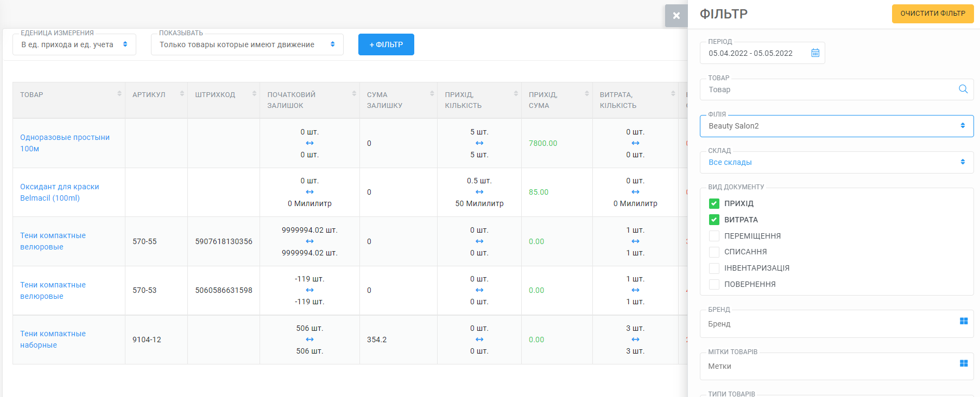The height and width of the screenshot is (397, 980).
Task: Click unit-swap arrow in 570-53 initial balance cell
Action: click(309, 290)
